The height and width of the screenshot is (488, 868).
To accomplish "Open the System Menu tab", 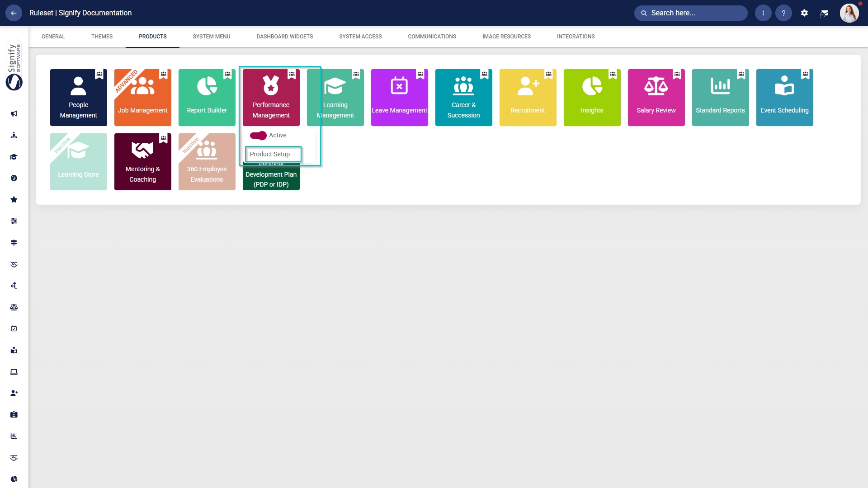I will pyautogui.click(x=212, y=37).
